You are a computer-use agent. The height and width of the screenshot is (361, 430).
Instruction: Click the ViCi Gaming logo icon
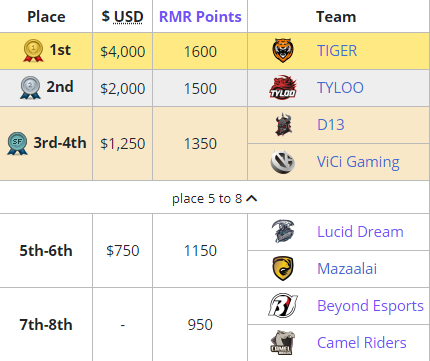pyautogui.click(x=282, y=162)
